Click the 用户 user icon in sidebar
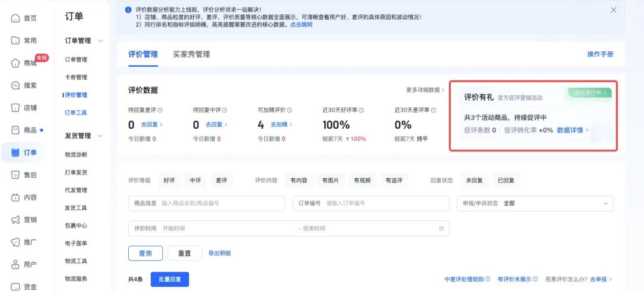Image resolution: width=644 pixels, height=292 pixels. click(x=16, y=265)
